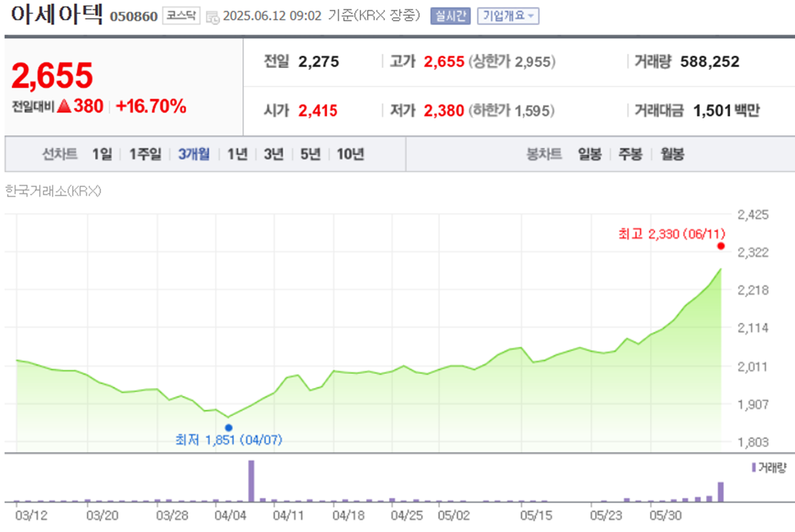This screenshot has height=532, width=795.
Task: Click the 05/30 date axis label
Action: [665, 516]
